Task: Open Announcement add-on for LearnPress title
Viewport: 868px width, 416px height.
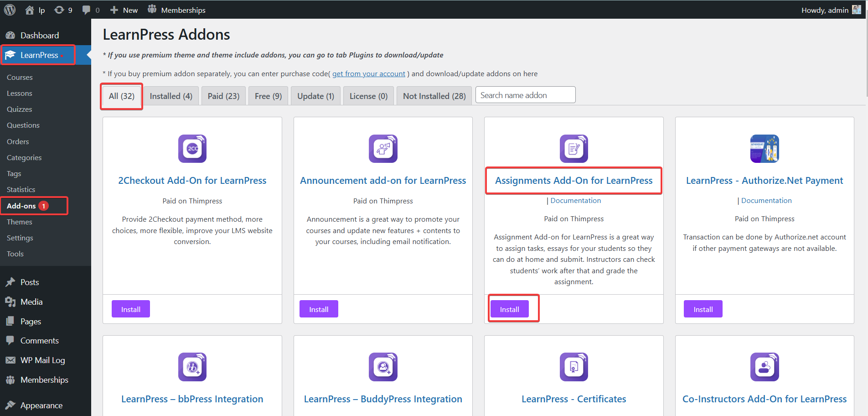Action: coord(383,181)
